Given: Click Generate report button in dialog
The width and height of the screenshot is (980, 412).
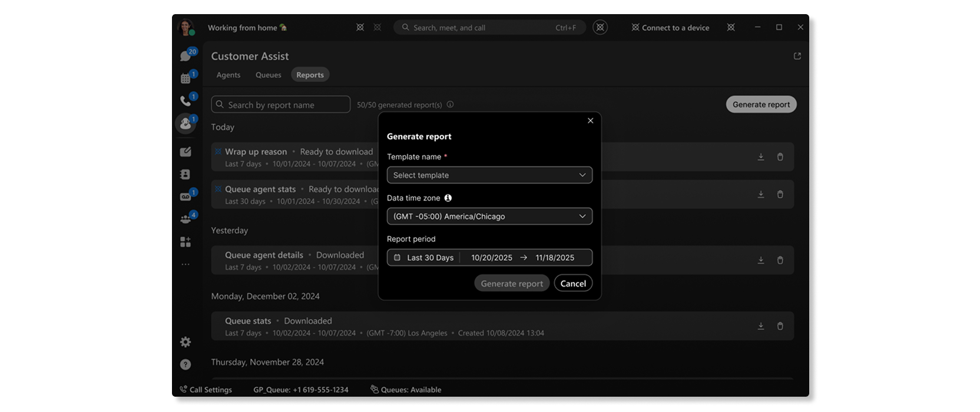Looking at the screenshot, I should click(x=512, y=283).
